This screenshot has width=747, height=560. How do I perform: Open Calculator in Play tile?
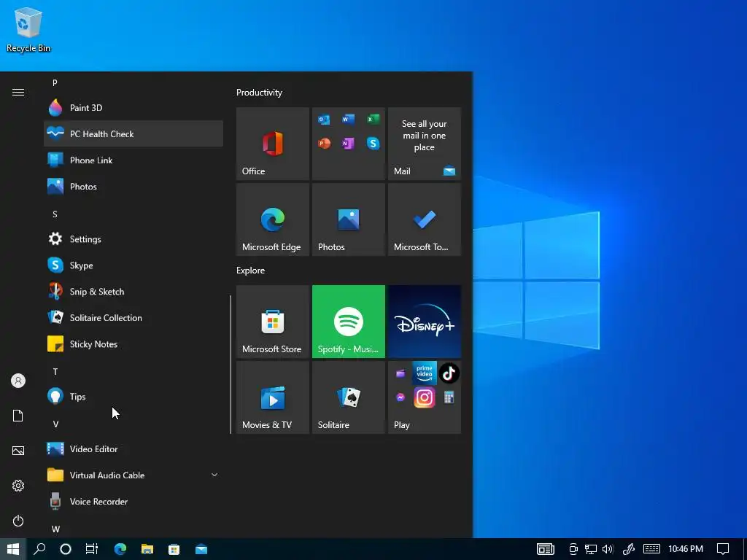click(x=449, y=397)
